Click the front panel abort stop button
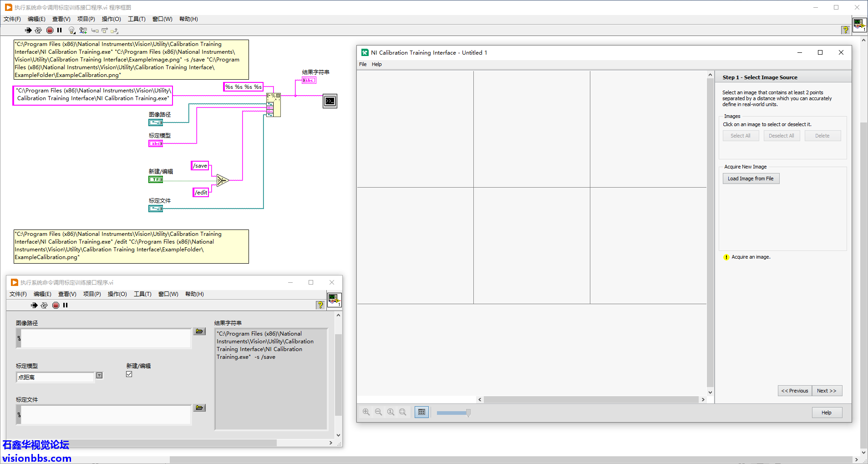The image size is (868, 464). coord(56,306)
